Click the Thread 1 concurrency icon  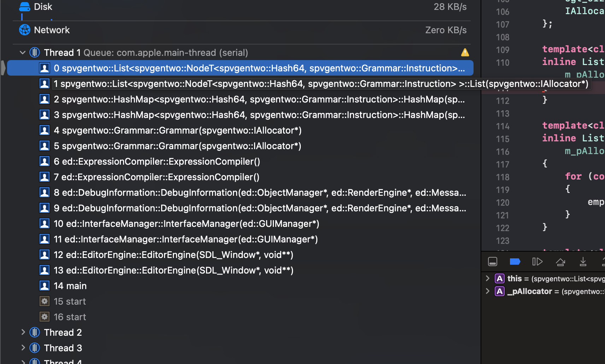pos(35,52)
